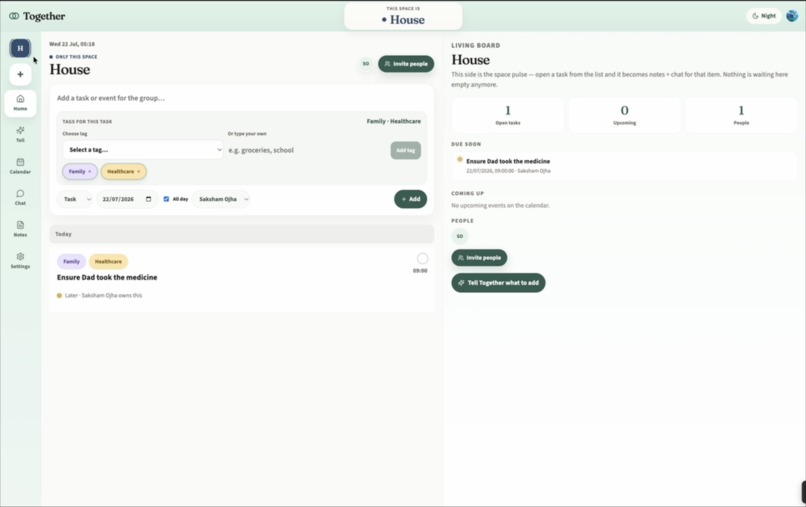Expand the Select a tag dropdown

[143, 150]
